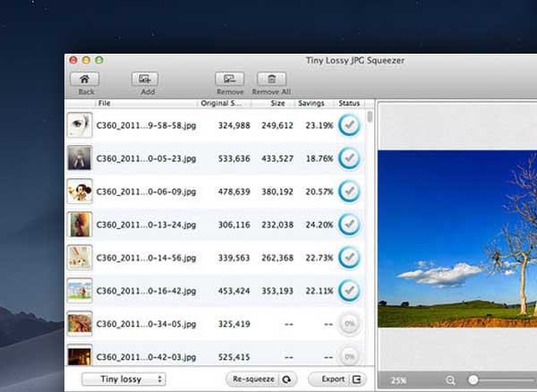Click the compressed size value 433,527

coord(277,158)
